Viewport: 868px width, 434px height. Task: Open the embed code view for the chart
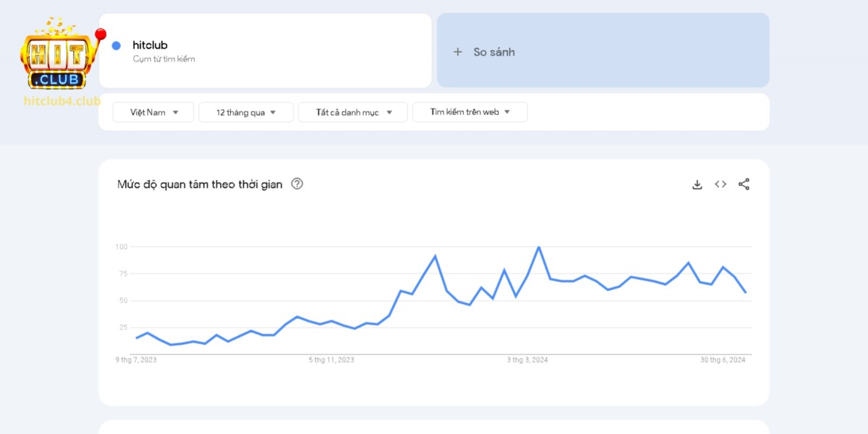(x=720, y=184)
